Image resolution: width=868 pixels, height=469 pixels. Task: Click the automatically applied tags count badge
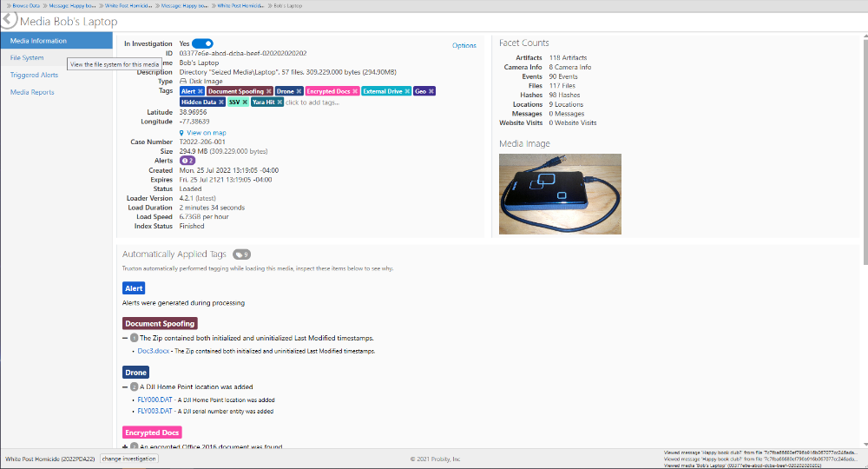[241, 254]
